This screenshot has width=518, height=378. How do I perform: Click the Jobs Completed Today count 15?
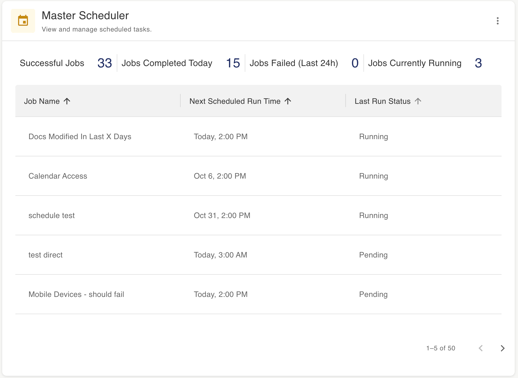pos(233,63)
